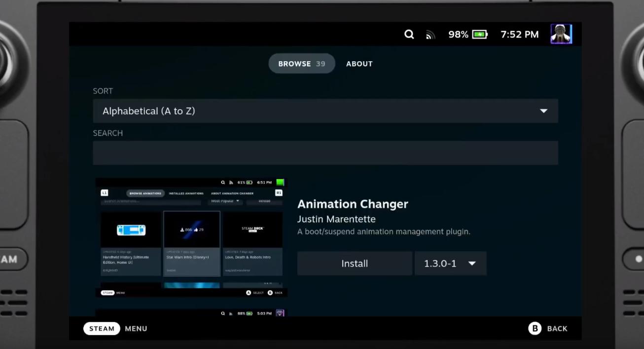Click the 7:52 PM clock

tap(520, 35)
